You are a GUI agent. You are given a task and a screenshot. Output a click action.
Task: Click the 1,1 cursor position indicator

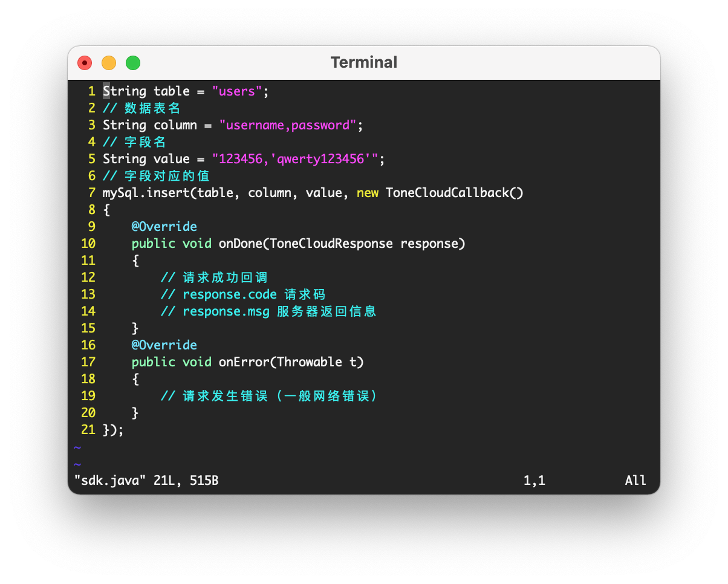pyautogui.click(x=534, y=481)
